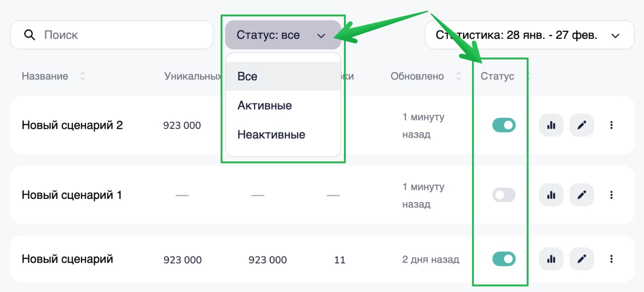Open statistics chart for Новый сценарий

pos(551,259)
